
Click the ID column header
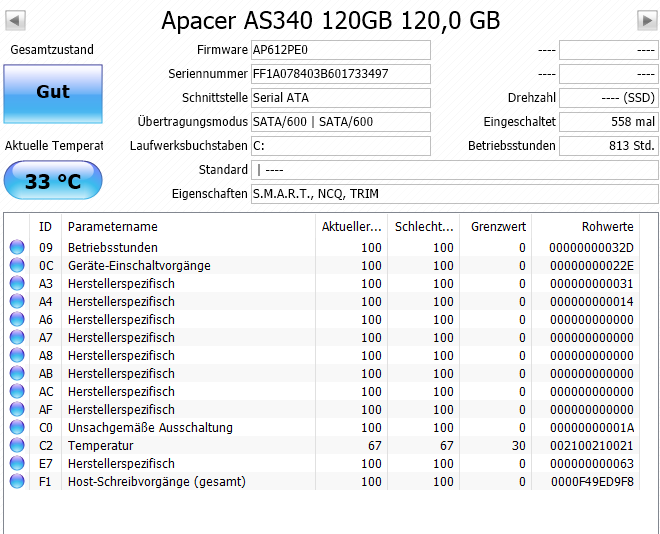pyautogui.click(x=45, y=226)
